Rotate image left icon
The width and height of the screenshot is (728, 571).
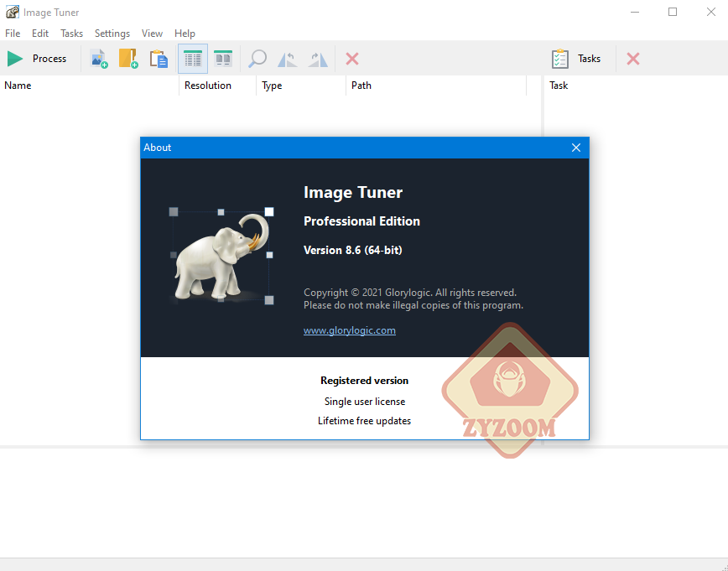click(x=288, y=60)
